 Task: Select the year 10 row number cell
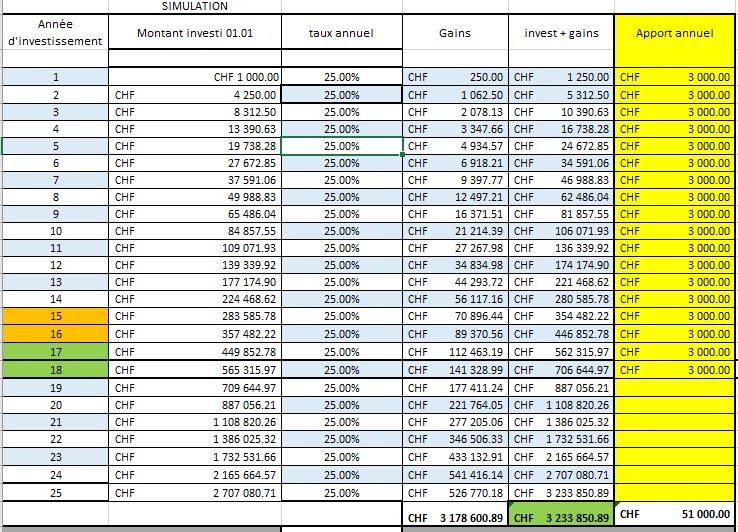tap(56, 231)
